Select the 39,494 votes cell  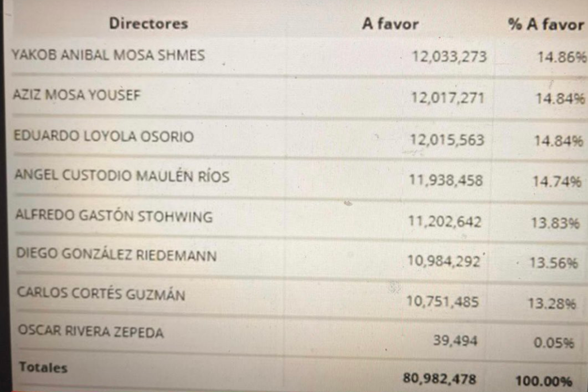[455, 340]
